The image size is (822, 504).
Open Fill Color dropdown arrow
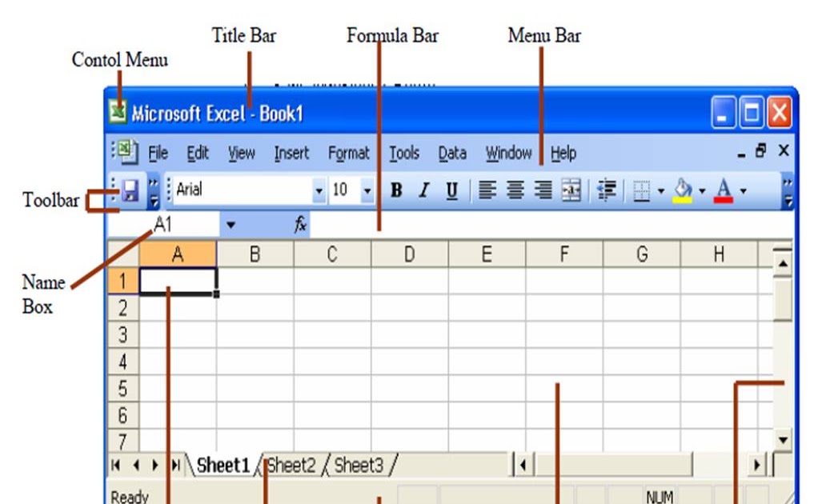(x=701, y=190)
